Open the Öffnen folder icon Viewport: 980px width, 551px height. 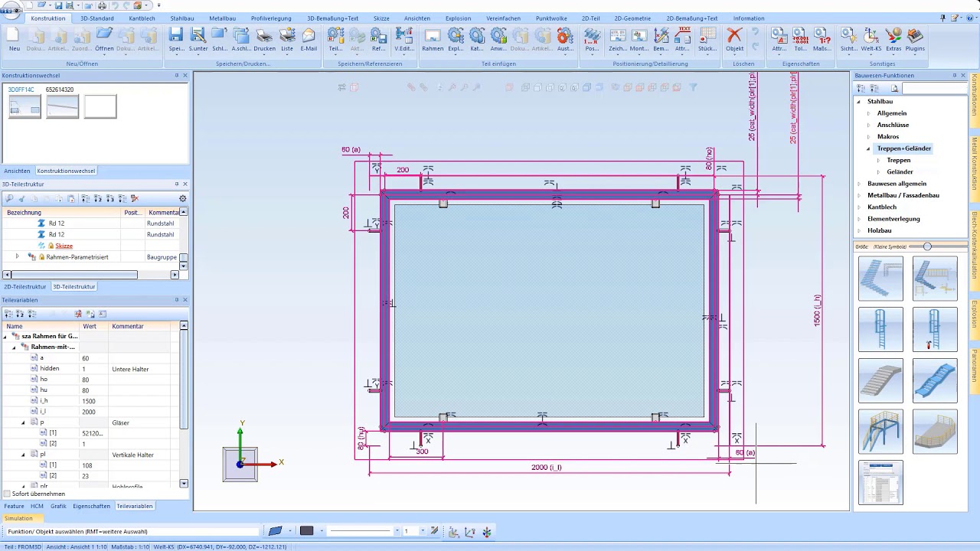(x=104, y=35)
